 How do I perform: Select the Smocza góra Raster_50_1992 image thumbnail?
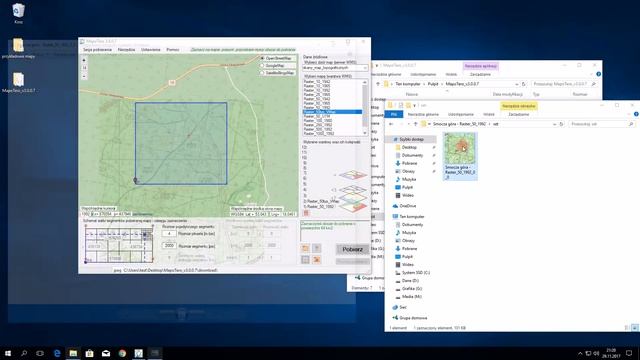click(460, 156)
